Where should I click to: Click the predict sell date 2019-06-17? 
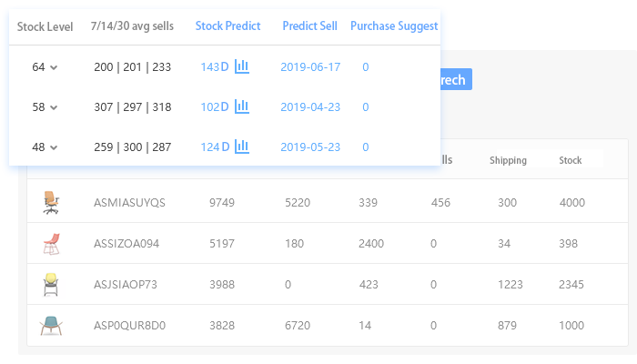click(309, 67)
